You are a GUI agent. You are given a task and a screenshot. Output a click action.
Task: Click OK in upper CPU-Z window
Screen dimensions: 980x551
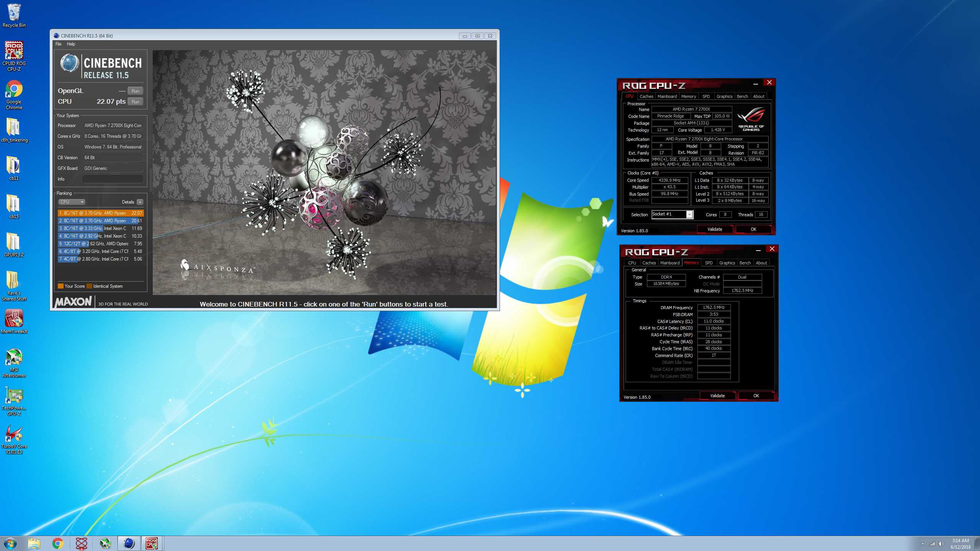(753, 229)
